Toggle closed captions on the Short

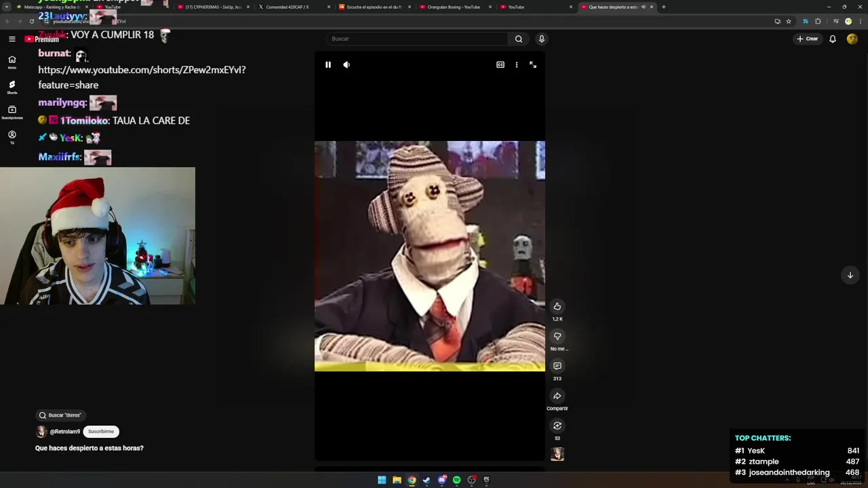coord(500,64)
